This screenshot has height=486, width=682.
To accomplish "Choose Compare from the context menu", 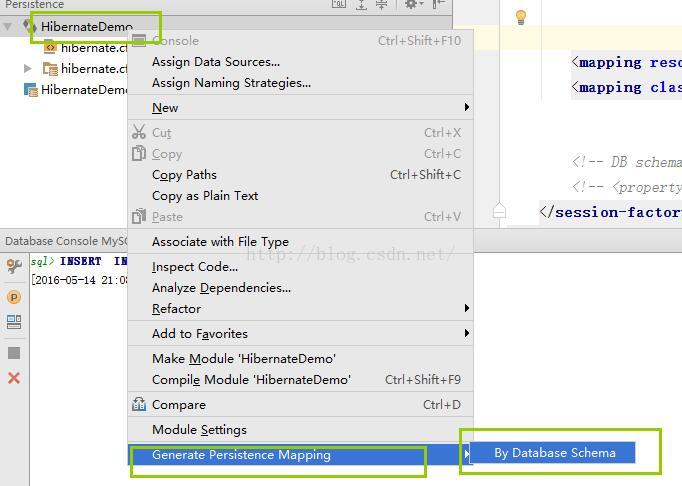I will point(300,405).
